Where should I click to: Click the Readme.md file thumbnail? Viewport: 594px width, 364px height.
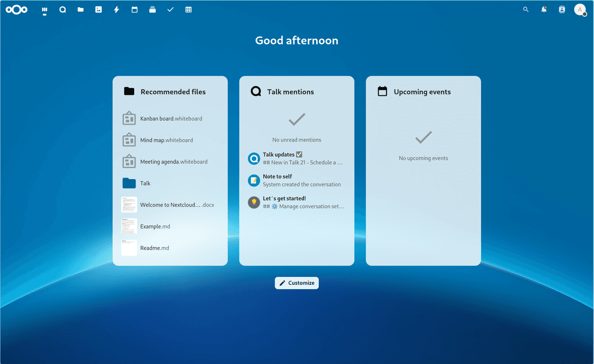click(129, 248)
